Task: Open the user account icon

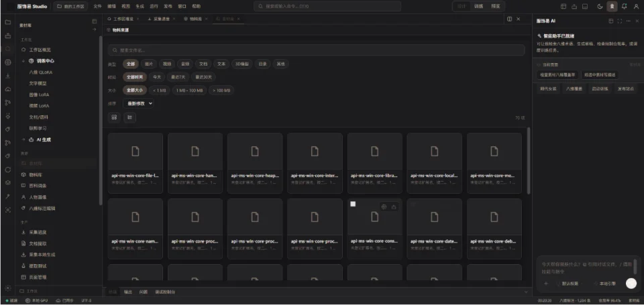Action: pyautogui.click(x=637, y=7)
